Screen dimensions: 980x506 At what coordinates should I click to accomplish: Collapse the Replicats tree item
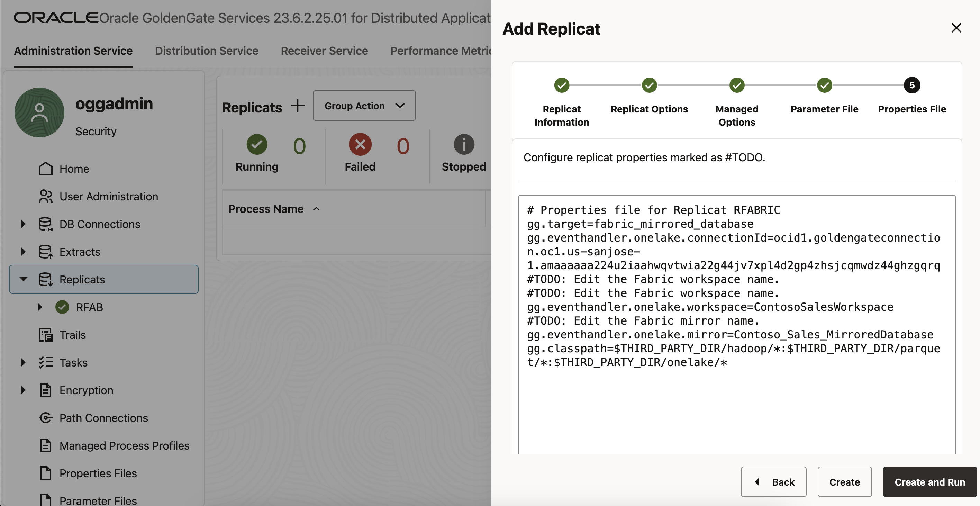click(24, 279)
